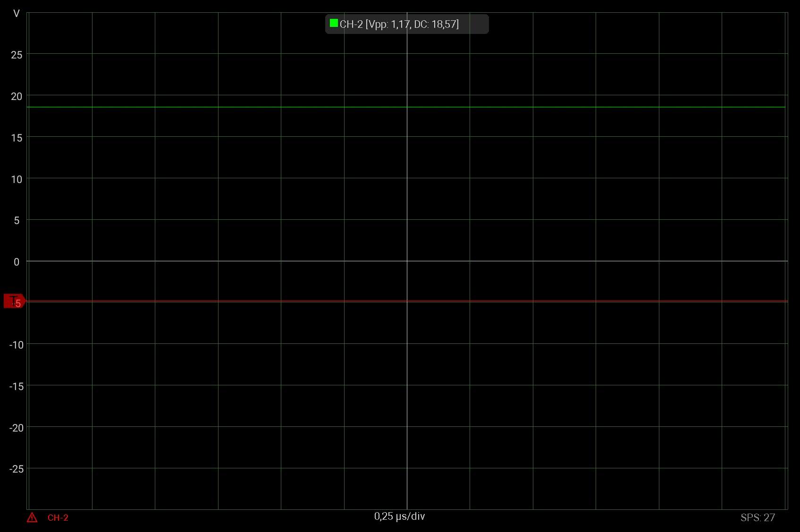Image resolution: width=800 pixels, height=532 pixels.
Task: Select the red trigger level marker
Action: (x=14, y=301)
